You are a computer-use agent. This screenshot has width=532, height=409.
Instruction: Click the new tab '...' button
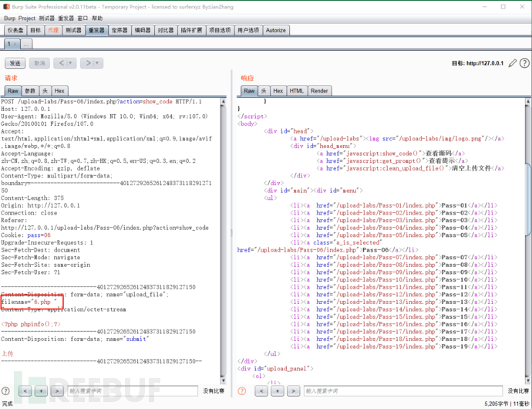pyautogui.click(x=25, y=45)
